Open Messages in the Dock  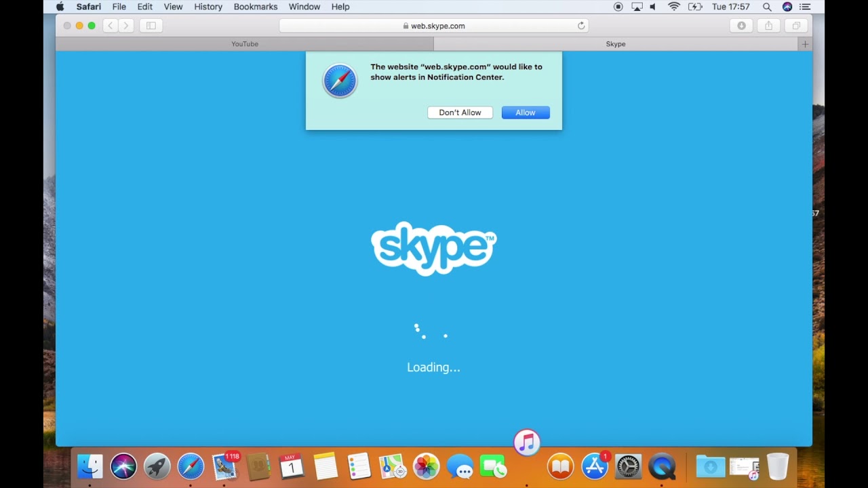[460, 467]
